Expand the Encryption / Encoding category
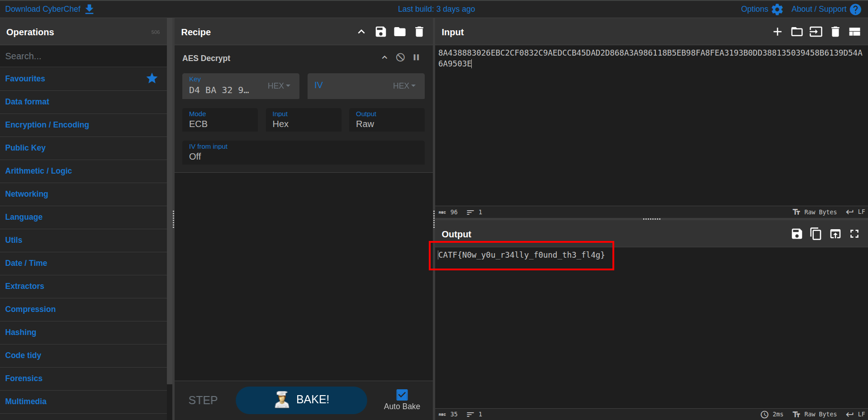 pos(84,125)
